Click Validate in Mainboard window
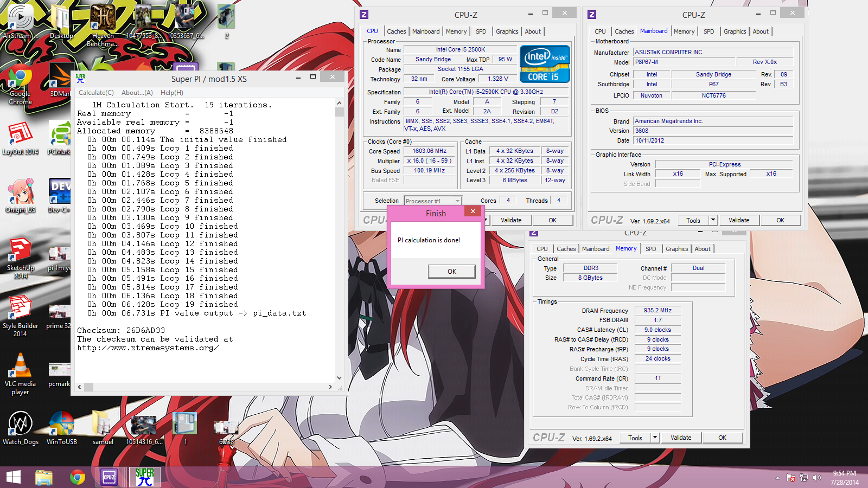Screen dimensions: 868x488 (739, 220)
